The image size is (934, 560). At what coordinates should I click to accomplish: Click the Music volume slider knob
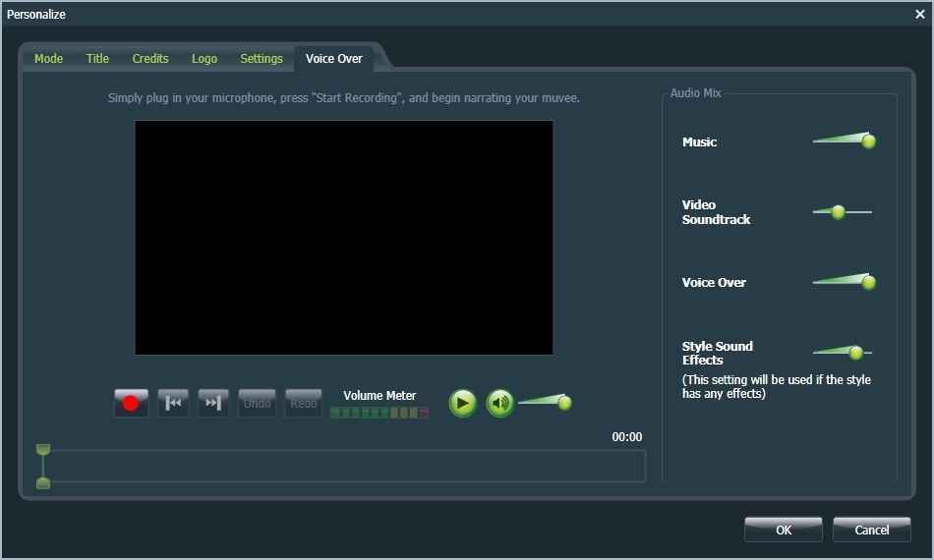869,141
